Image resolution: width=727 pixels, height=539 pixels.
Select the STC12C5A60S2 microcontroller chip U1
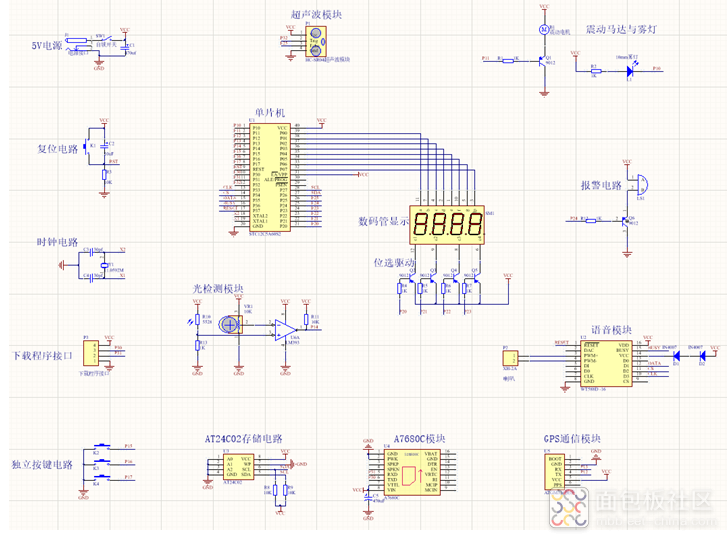(269, 179)
